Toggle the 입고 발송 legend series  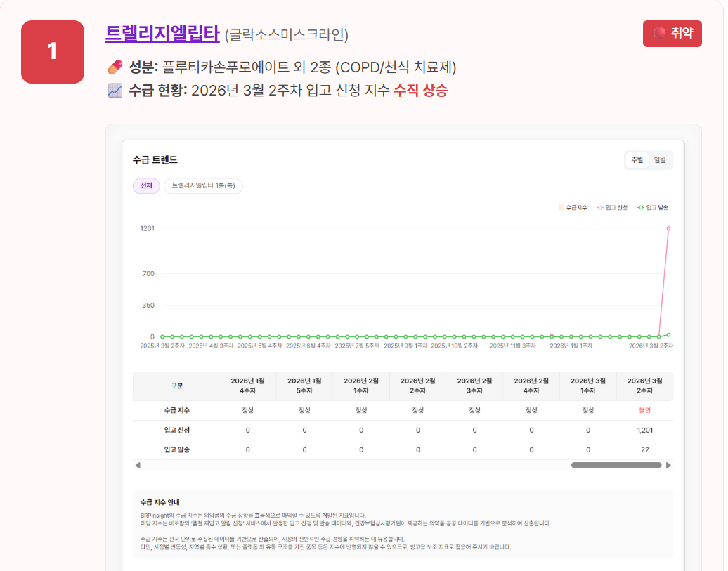pyautogui.click(x=654, y=208)
